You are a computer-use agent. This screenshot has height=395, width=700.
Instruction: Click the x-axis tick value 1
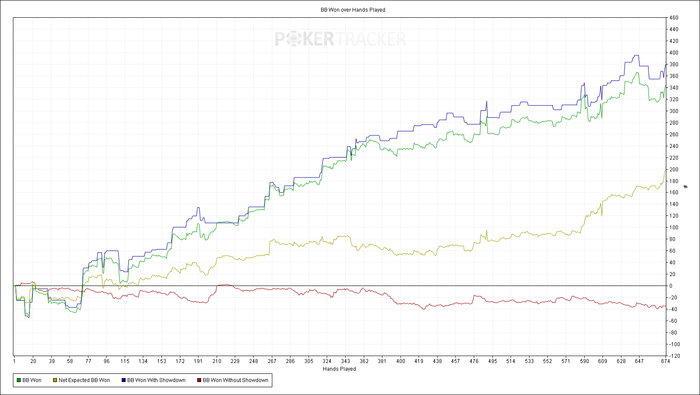pos(15,362)
